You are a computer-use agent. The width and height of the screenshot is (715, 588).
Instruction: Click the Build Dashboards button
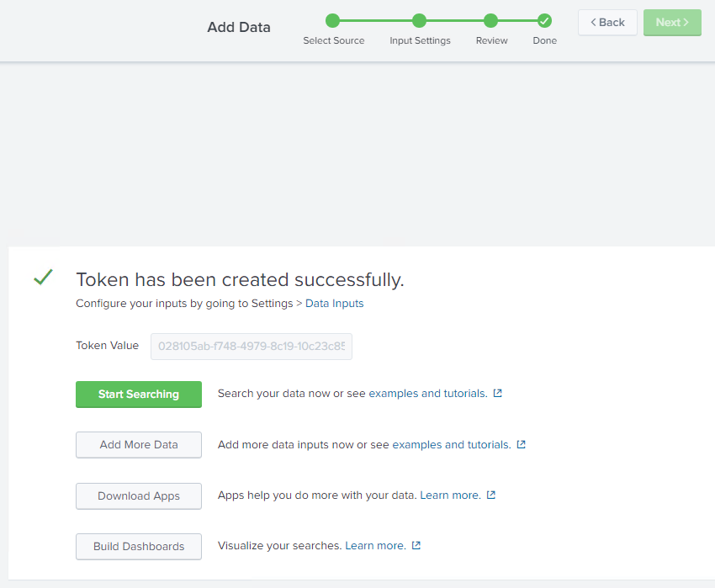139,547
